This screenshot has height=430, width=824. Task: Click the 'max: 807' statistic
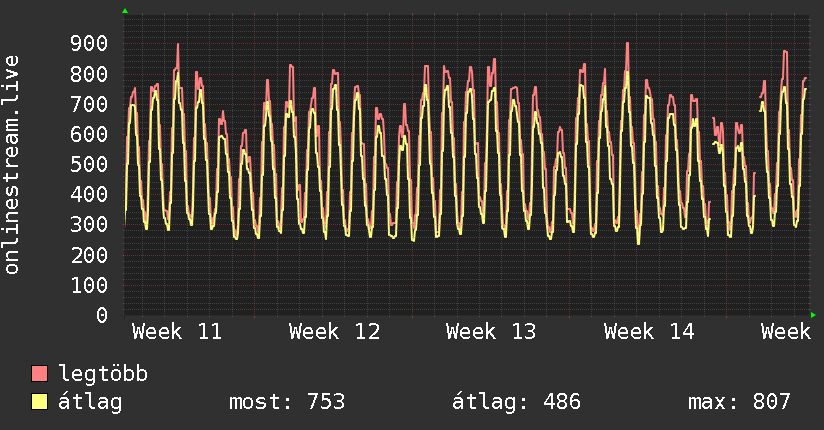pos(739,402)
